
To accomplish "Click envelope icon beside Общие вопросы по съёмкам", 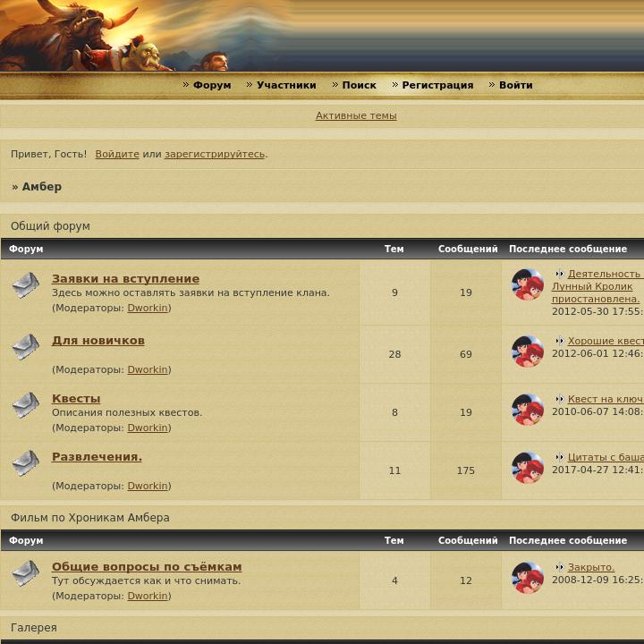I will [x=25, y=572].
